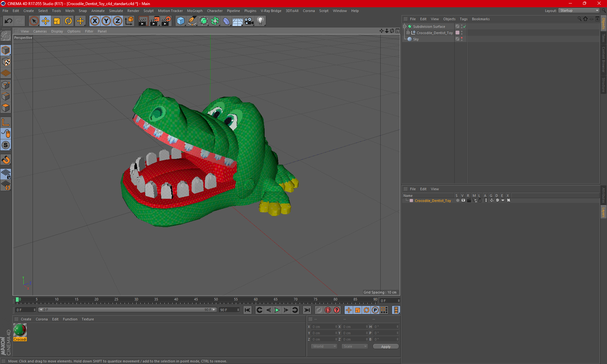The height and width of the screenshot is (364, 607).
Task: Open the Sculpt menu
Action: coord(148,11)
